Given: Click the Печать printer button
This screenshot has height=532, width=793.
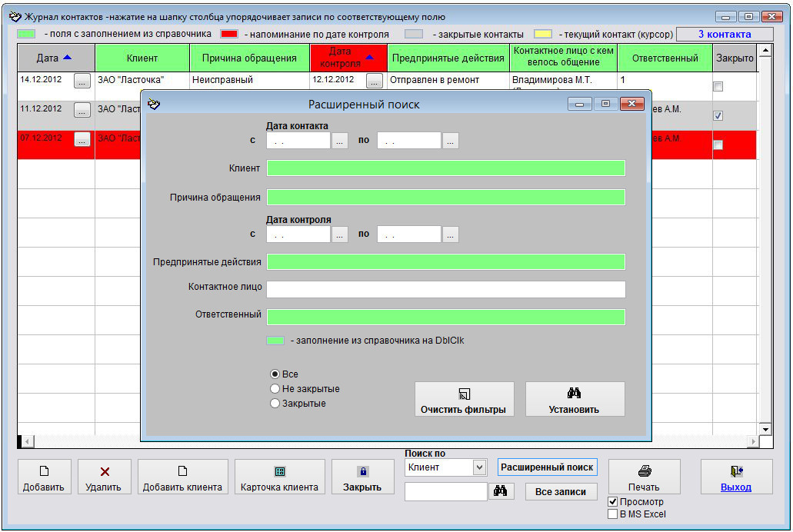Looking at the screenshot, I should pyautogui.click(x=644, y=477).
